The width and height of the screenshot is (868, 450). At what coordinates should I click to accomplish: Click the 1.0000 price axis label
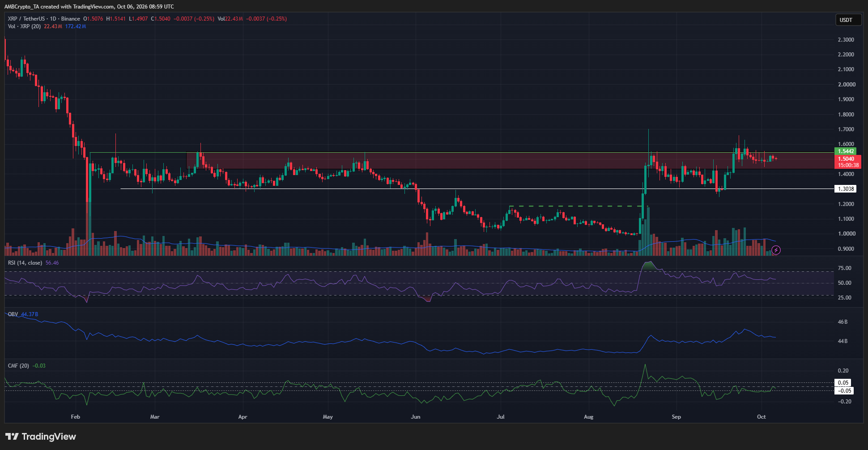coord(847,234)
